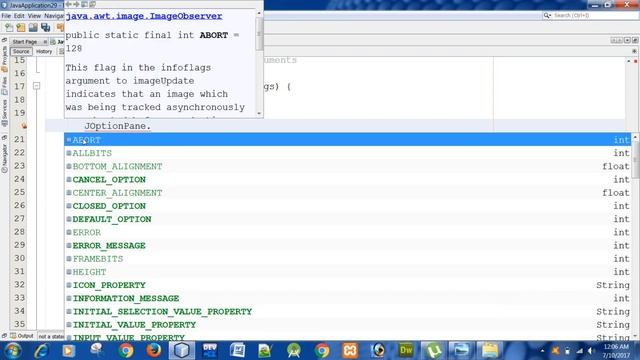Open the Files side panel
This screenshot has width=640, height=360.
(x=4, y=87)
